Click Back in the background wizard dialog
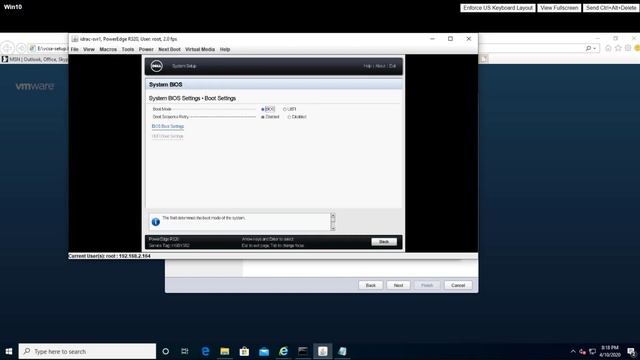Image resolution: width=640 pixels, height=360 pixels. [371, 285]
